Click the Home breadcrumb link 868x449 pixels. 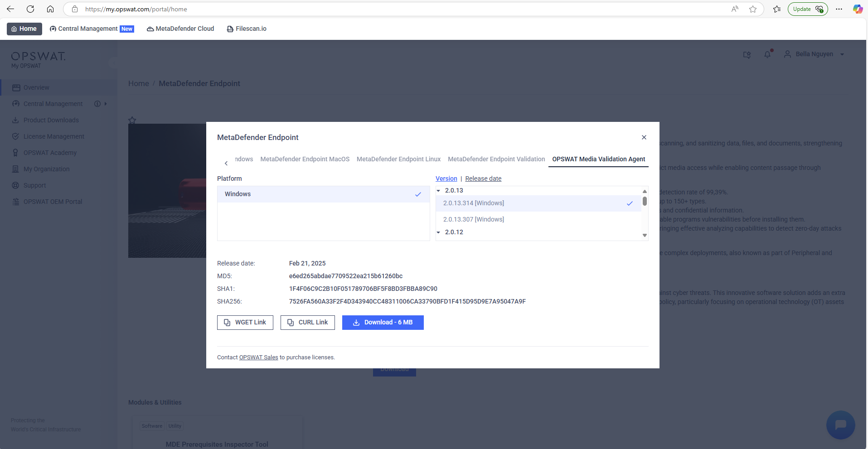click(139, 83)
